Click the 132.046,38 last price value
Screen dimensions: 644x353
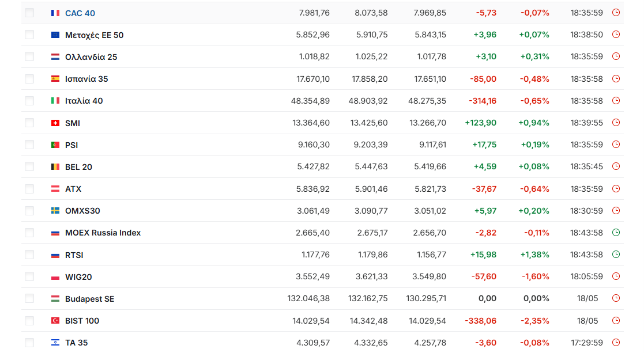(308, 298)
